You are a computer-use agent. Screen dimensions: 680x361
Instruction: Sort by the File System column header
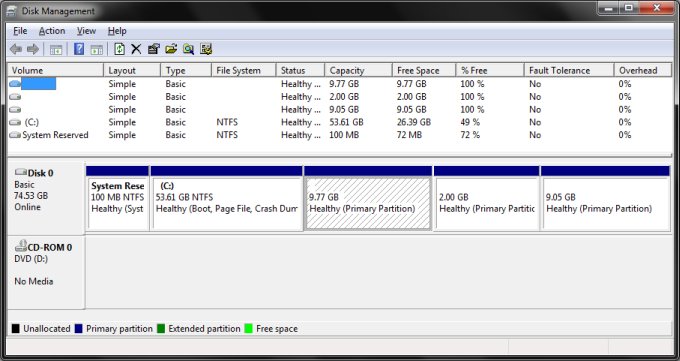coord(243,70)
